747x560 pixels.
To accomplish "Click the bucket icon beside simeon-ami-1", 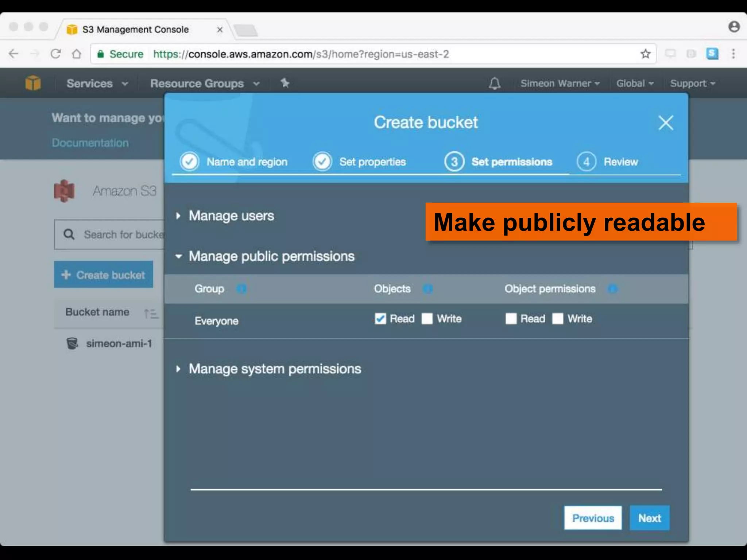I will (x=72, y=343).
